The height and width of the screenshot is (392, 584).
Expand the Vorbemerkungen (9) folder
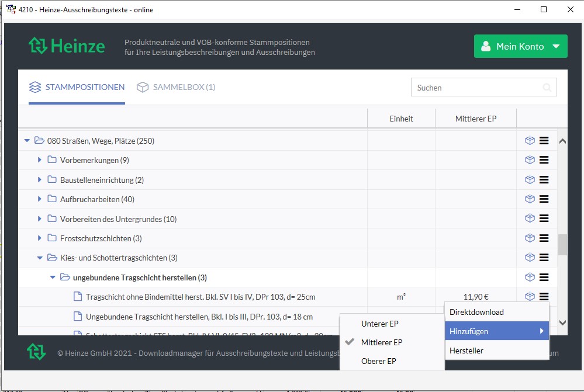click(x=40, y=160)
